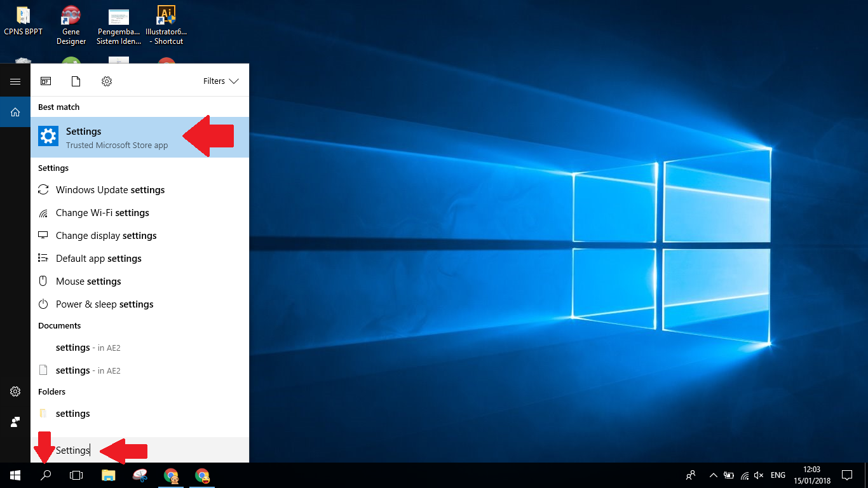Click the Windows Start button
The image size is (868, 488).
pos(15,475)
